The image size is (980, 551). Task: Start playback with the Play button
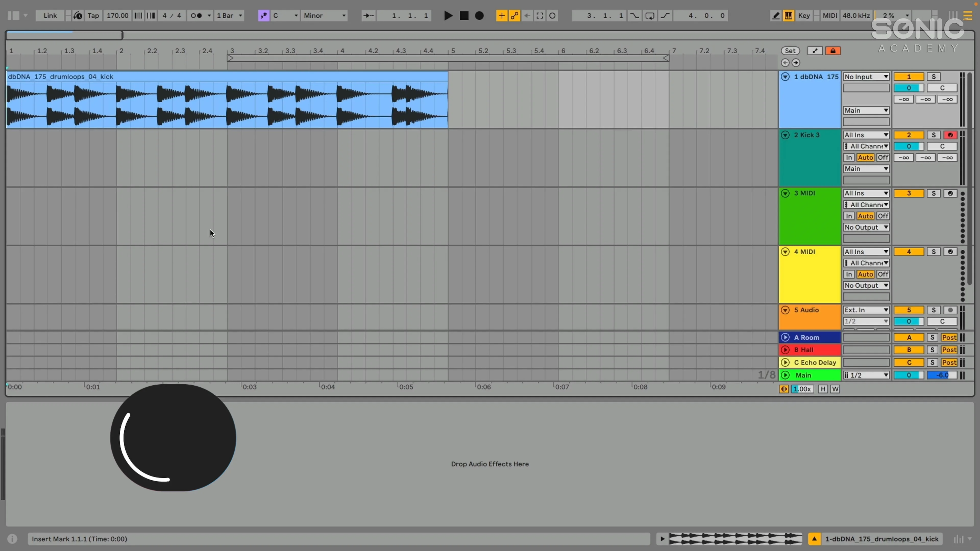coord(448,16)
